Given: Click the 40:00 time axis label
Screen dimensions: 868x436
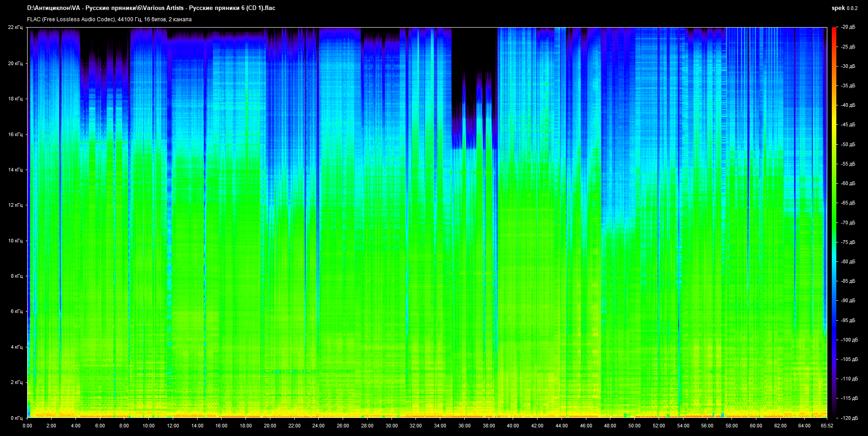Looking at the screenshot, I should [x=513, y=426].
